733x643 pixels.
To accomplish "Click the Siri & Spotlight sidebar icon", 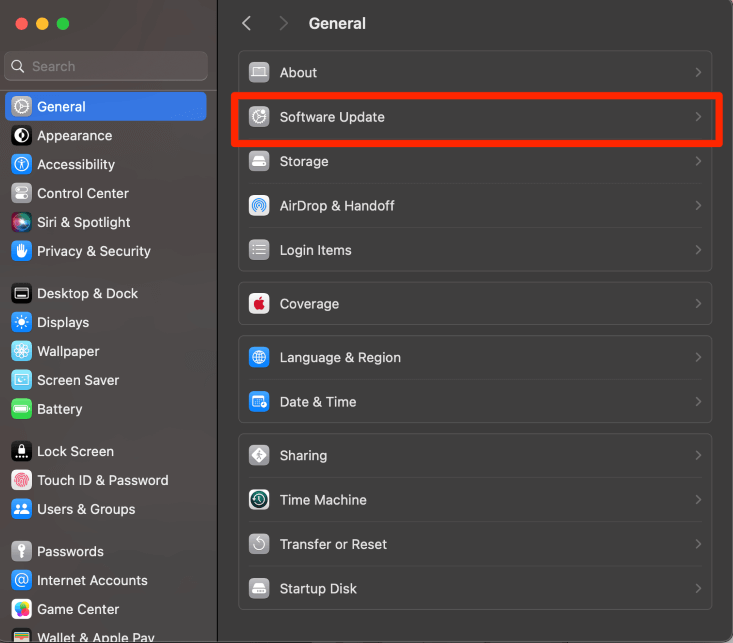I will pos(21,222).
